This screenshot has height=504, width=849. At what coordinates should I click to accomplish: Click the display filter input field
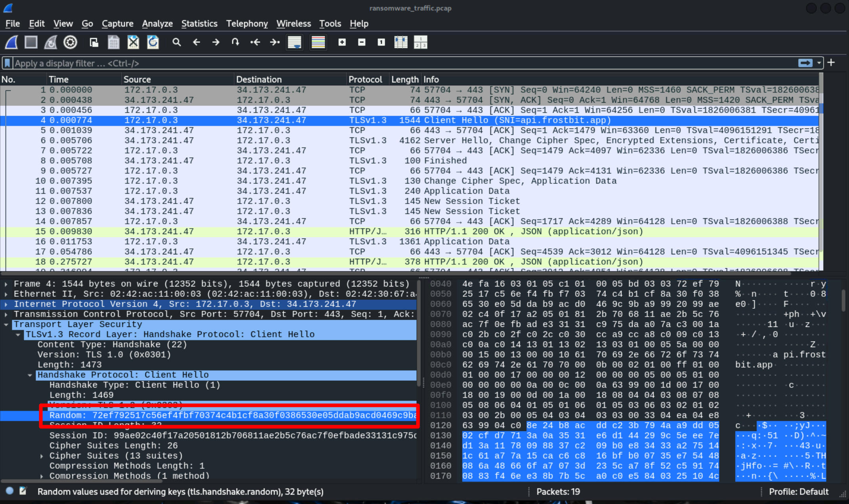tap(396, 63)
